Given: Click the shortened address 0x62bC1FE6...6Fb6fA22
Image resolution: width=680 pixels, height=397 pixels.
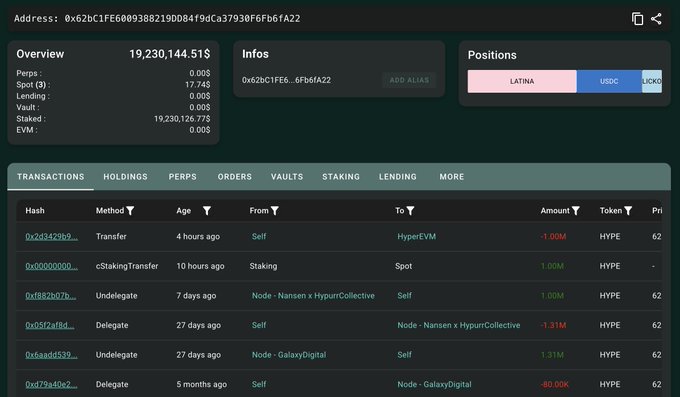Looking at the screenshot, I should (x=286, y=80).
